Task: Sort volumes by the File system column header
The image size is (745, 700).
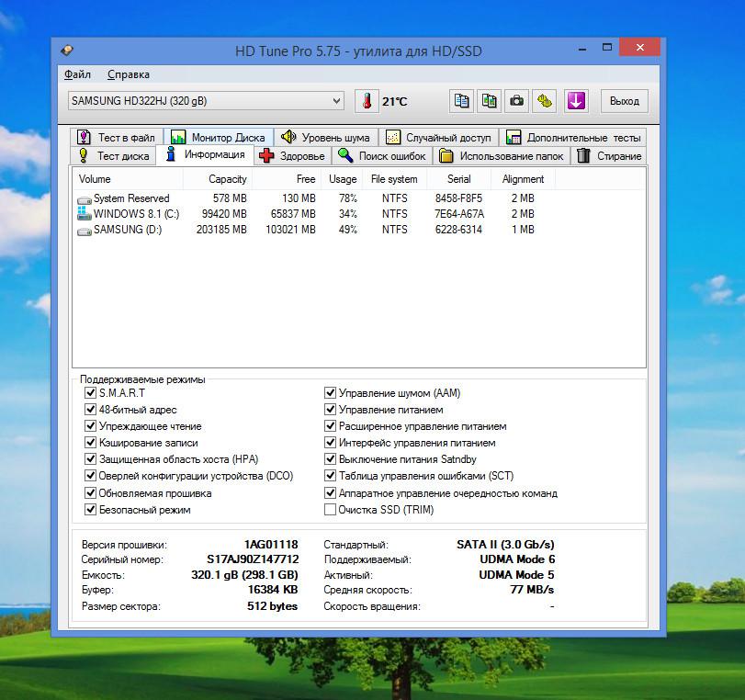Action: click(393, 179)
